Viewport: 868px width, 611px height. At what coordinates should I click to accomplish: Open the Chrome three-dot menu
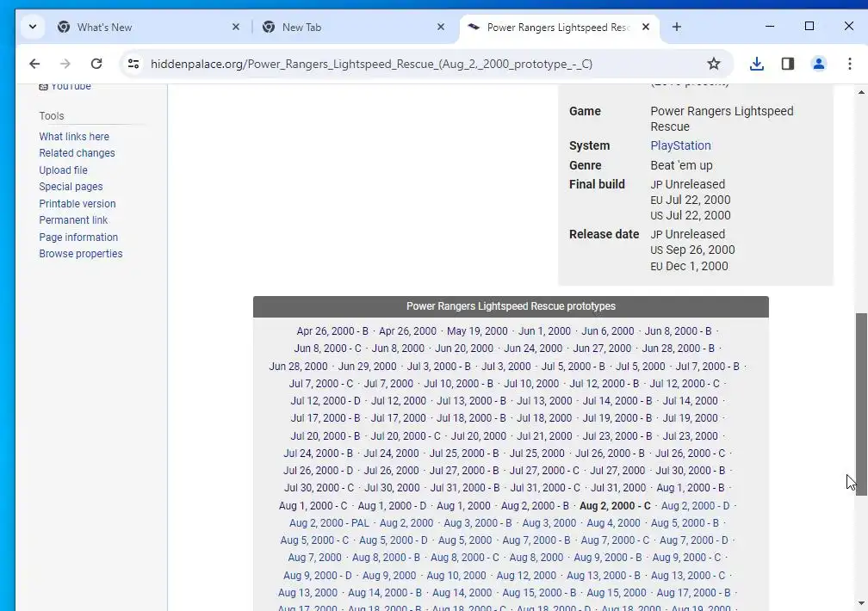850,64
